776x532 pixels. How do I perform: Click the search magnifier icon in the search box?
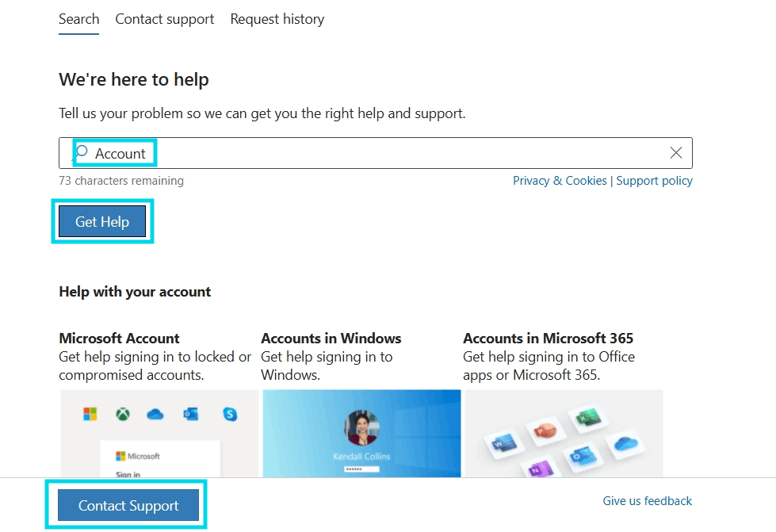[82, 152]
